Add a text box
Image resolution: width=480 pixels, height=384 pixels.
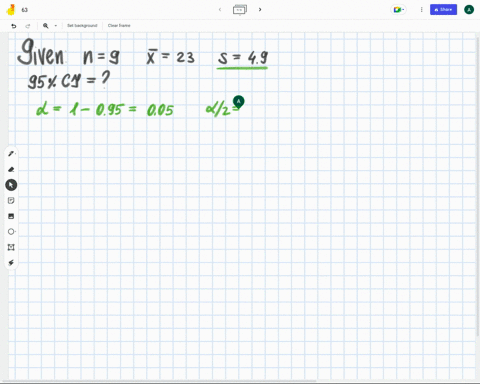pos(11,247)
